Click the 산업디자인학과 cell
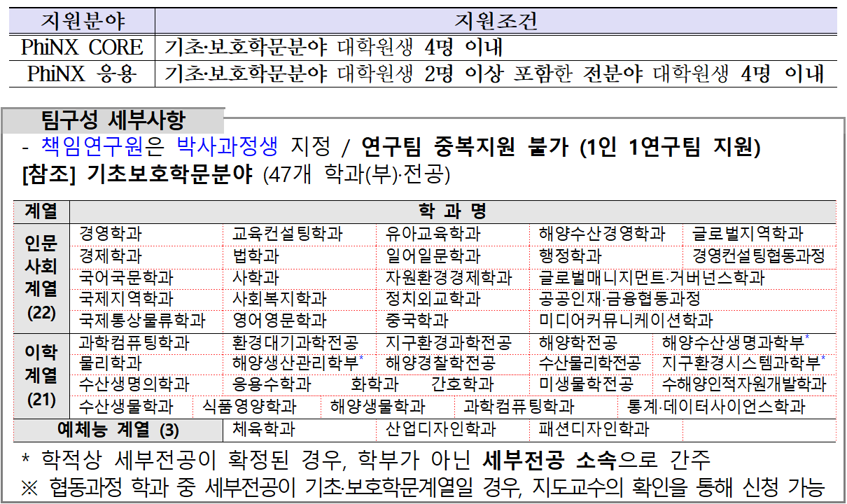Screen dimensions: 847x504 440,429
